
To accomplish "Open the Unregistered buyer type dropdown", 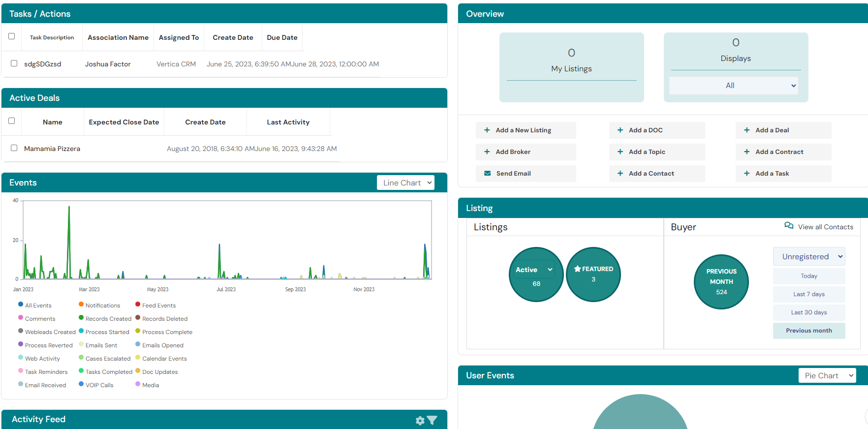I will point(809,256).
